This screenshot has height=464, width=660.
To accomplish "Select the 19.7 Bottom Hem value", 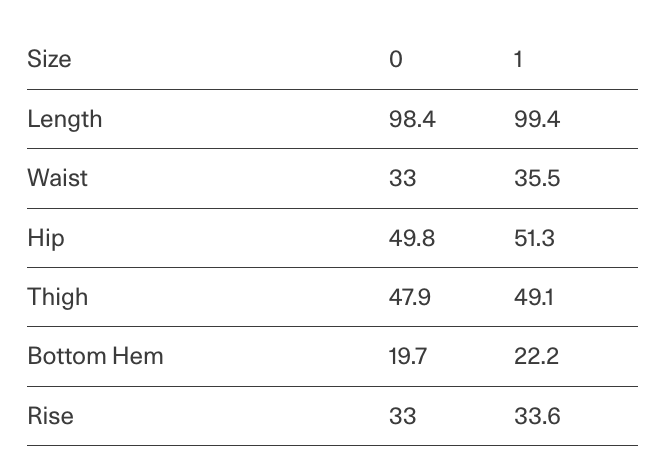I will (408, 356).
